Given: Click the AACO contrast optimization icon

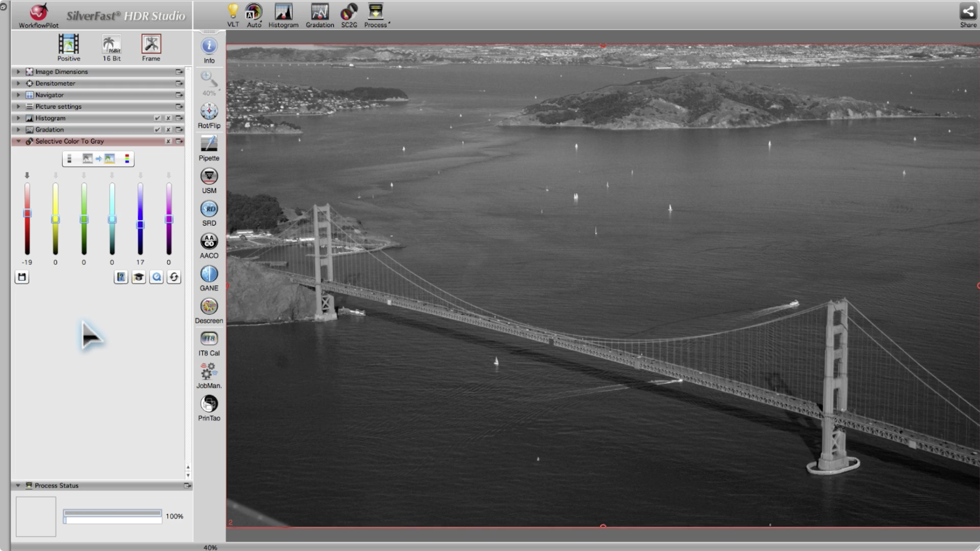Looking at the screenshot, I should [209, 242].
